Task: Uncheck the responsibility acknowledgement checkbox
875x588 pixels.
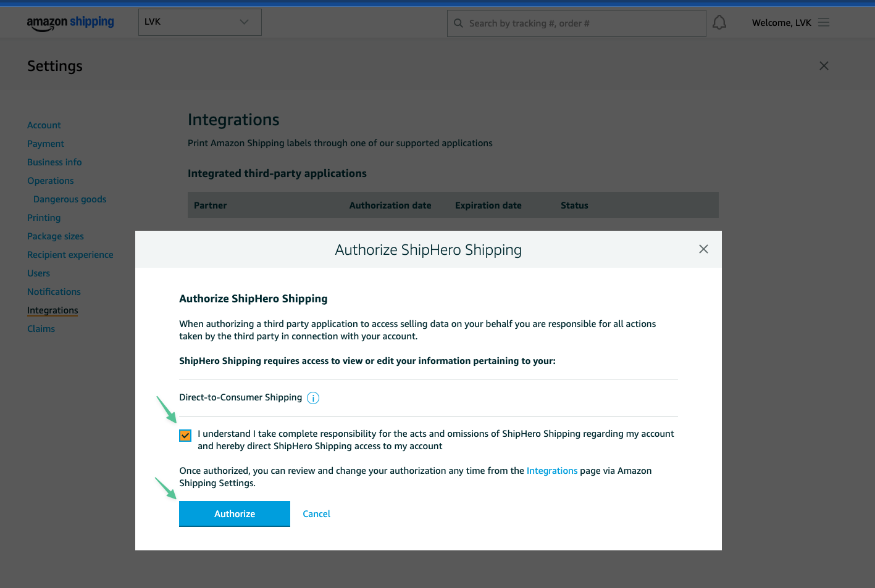Action: tap(185, 435)
